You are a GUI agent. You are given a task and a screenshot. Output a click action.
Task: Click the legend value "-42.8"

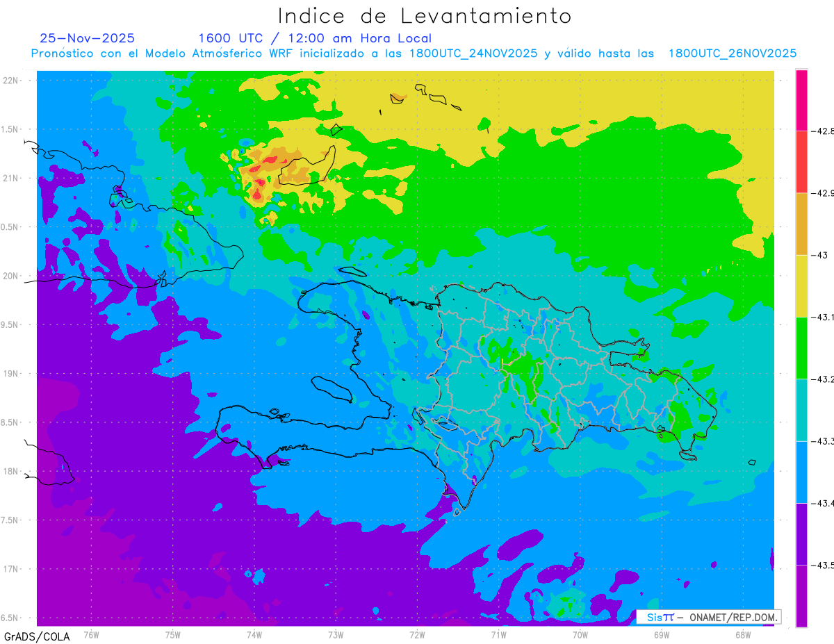822,131
